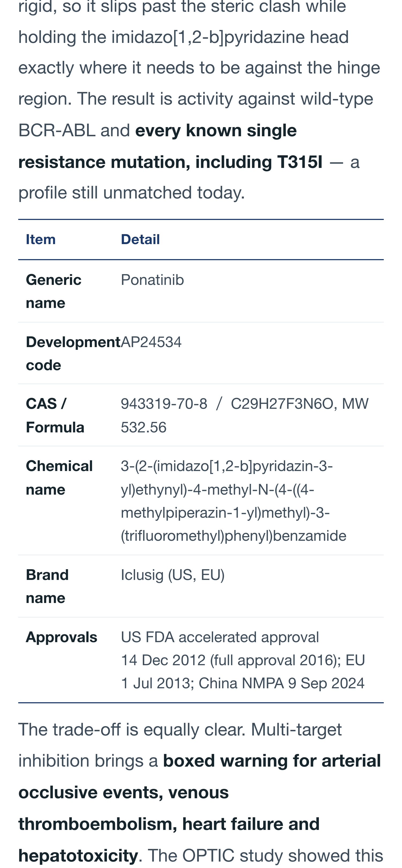Click the bold 'boxed warning for arterial' text
This screenshot has height=868, width=402.
(x=272, y=761)
